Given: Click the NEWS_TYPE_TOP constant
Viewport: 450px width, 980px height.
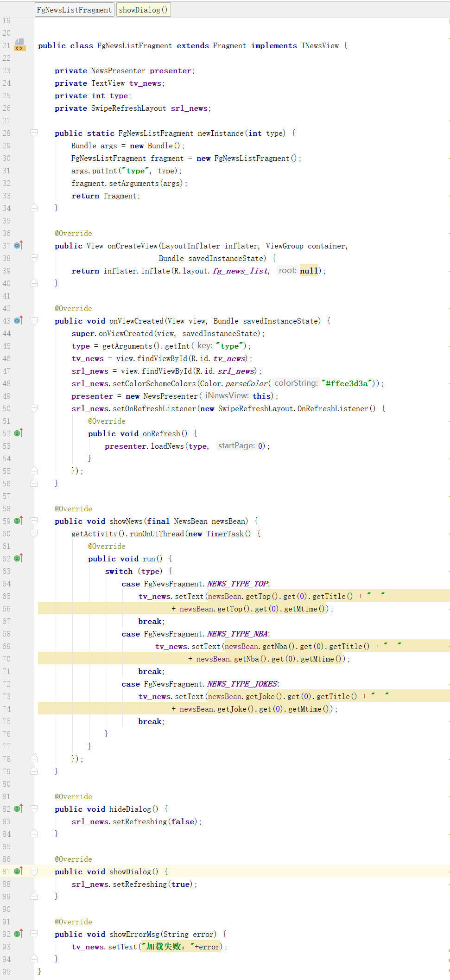Looking at the screenshot, I should tap(237, 584).
